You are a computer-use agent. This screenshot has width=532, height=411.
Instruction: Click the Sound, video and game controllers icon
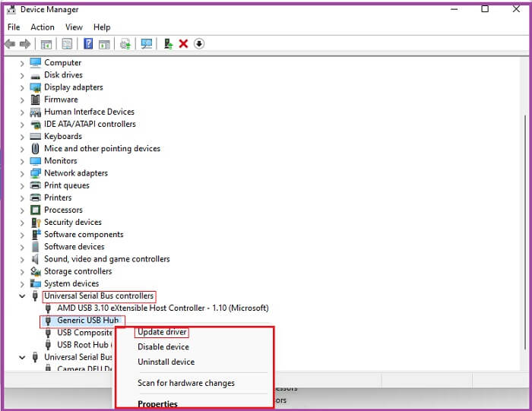click(x=35, y=259)
